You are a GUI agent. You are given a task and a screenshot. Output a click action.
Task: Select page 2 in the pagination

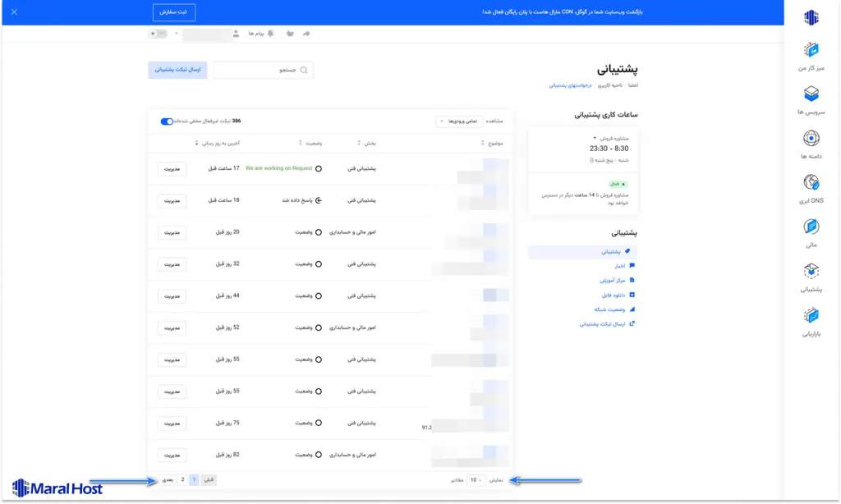point(183,480)
